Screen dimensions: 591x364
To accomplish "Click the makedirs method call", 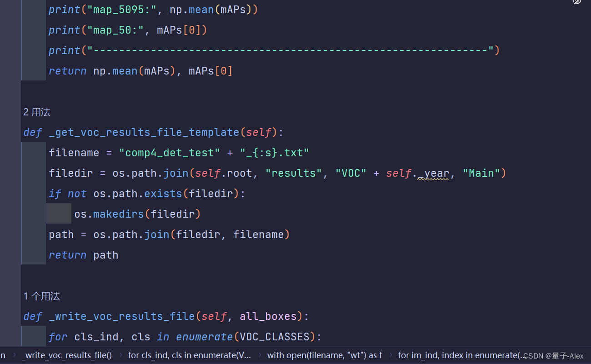I will (119, 214).
